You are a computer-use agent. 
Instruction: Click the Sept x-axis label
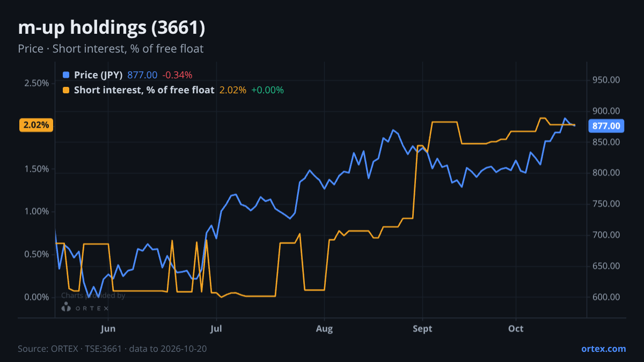[x=423, y=328]
